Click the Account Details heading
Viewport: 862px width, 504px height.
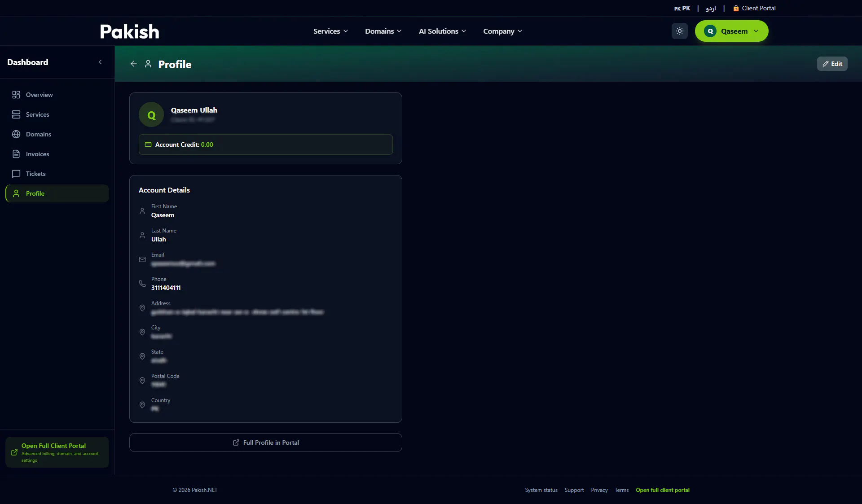point(164,190)
